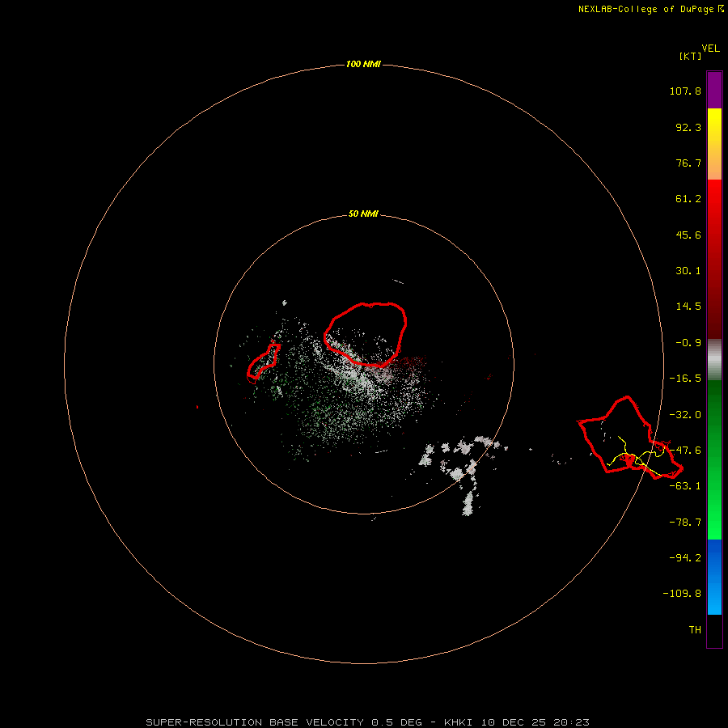Click the -63.1 velocity scale value

[x=685, y=486]
